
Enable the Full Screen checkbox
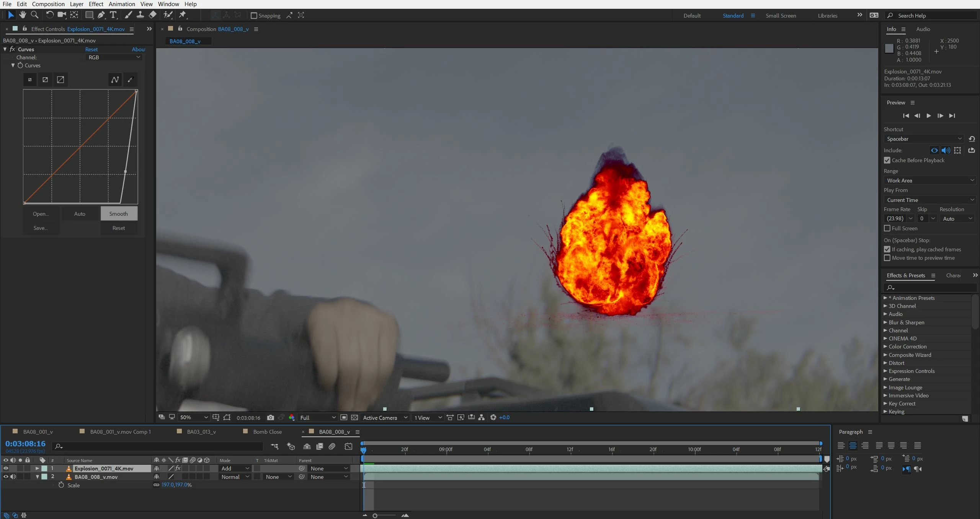(887, 228)
